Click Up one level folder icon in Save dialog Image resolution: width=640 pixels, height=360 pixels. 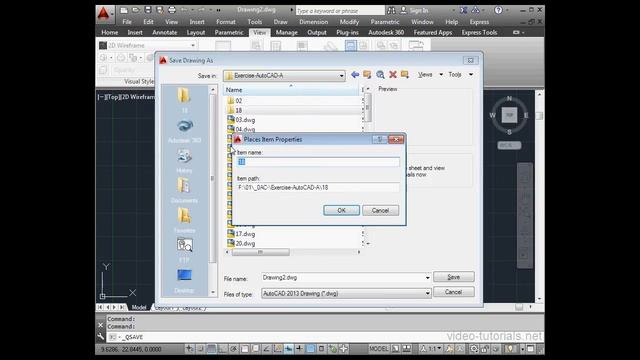coord(367,74)
